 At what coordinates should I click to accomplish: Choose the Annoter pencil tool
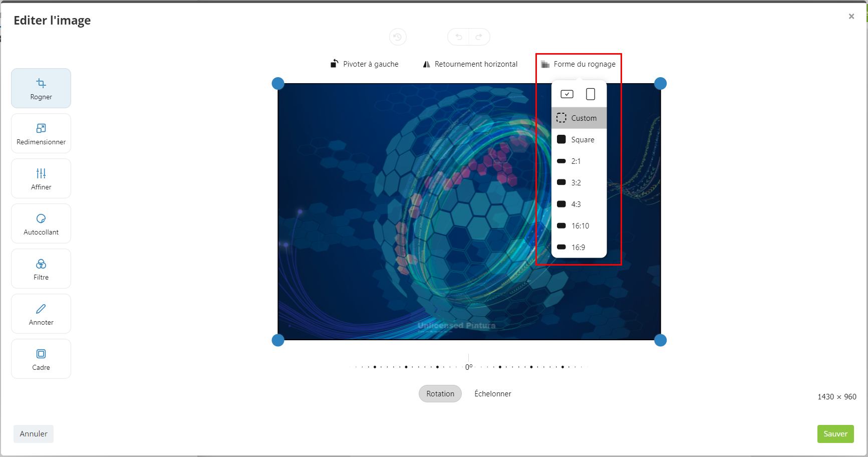[41, 314]
